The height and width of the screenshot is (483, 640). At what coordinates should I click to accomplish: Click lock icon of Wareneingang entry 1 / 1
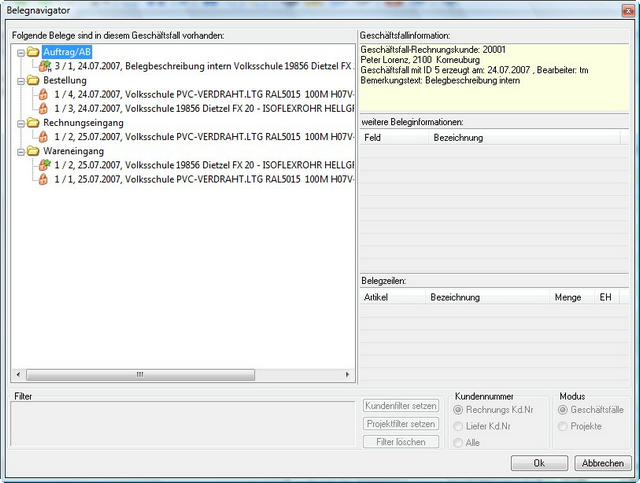point(44,181)
